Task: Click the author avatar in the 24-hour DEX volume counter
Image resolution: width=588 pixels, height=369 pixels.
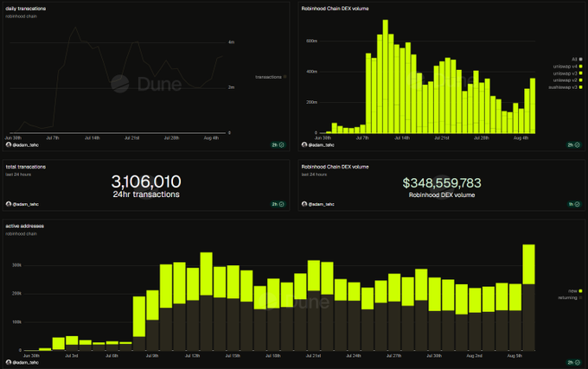Action: [304, 204]
